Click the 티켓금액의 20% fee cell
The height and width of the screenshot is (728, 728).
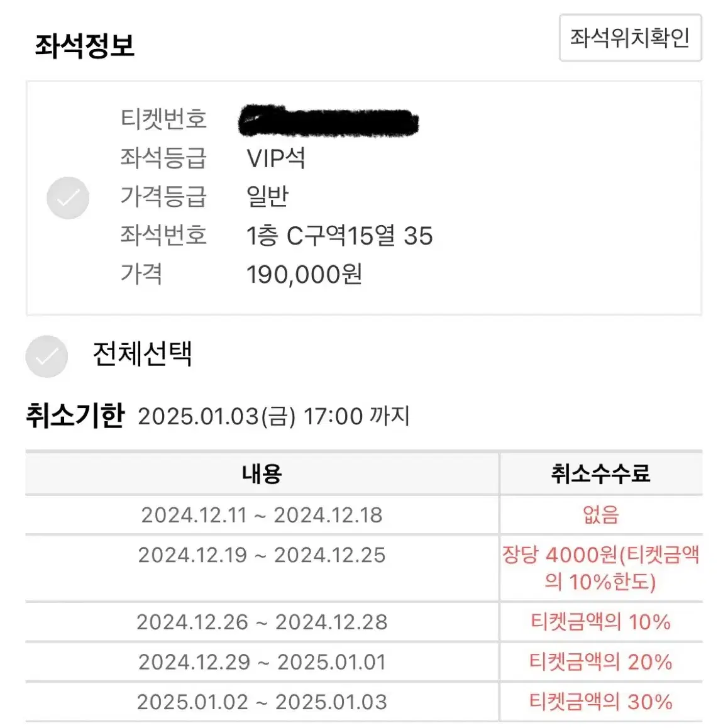coord(601,662)
